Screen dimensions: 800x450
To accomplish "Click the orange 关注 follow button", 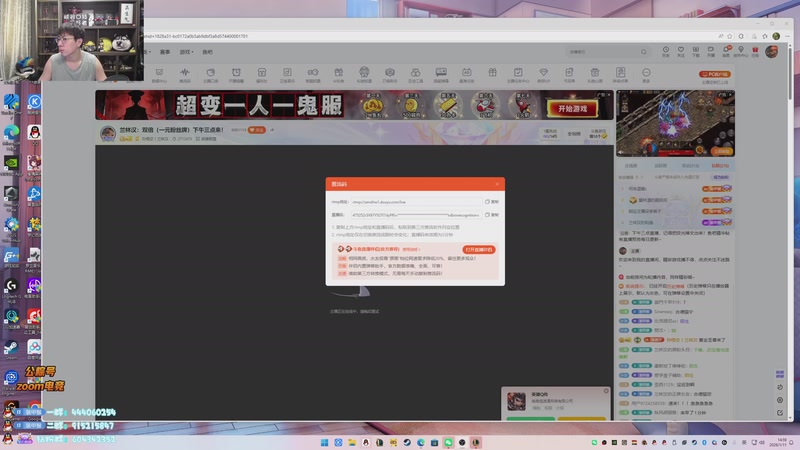I will 257,130.
